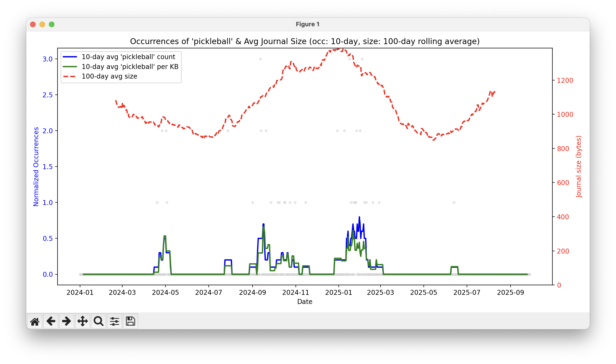Click the green fullscreen window button
This screenshot has height=364, width=616.
pyautogui.click(x=52, y=24)
